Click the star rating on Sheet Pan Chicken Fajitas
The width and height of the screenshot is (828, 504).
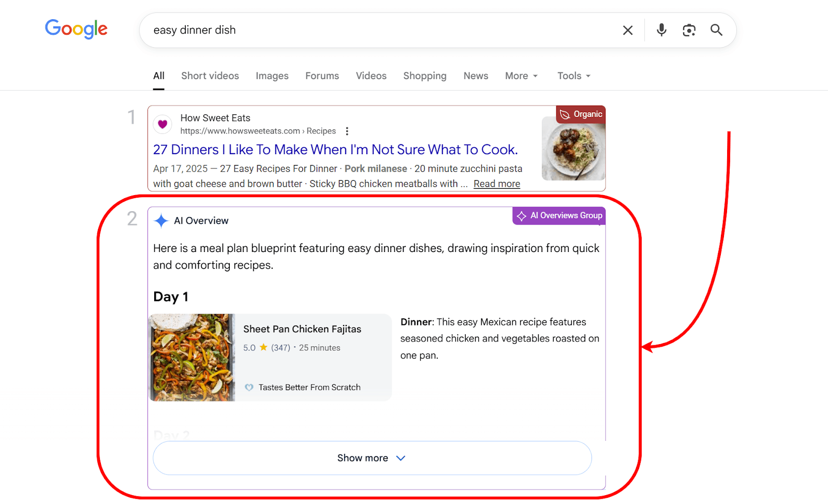[x=263, y=347]
